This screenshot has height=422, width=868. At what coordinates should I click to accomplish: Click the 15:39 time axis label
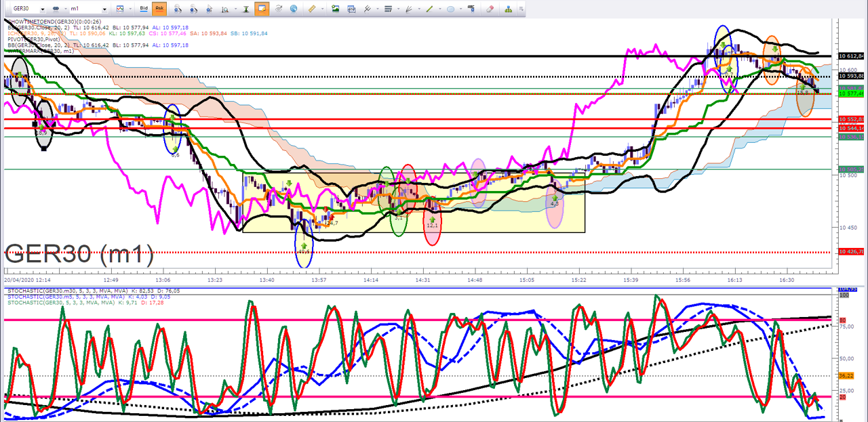(631, 279)
